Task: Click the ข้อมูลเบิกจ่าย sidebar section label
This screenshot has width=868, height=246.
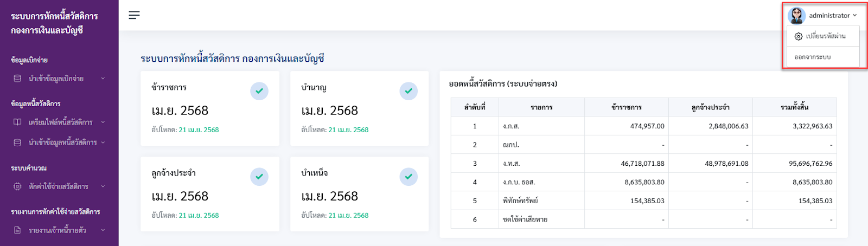Action: click(x=29, y=60)
